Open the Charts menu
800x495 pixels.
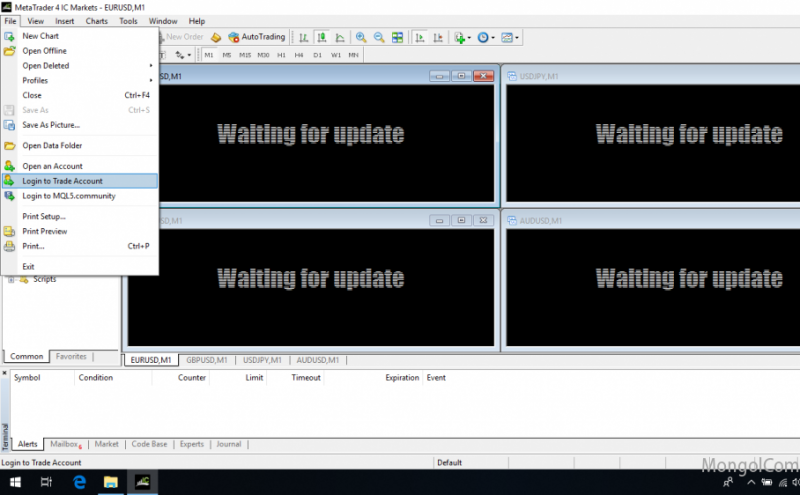(x=96, y=21)
